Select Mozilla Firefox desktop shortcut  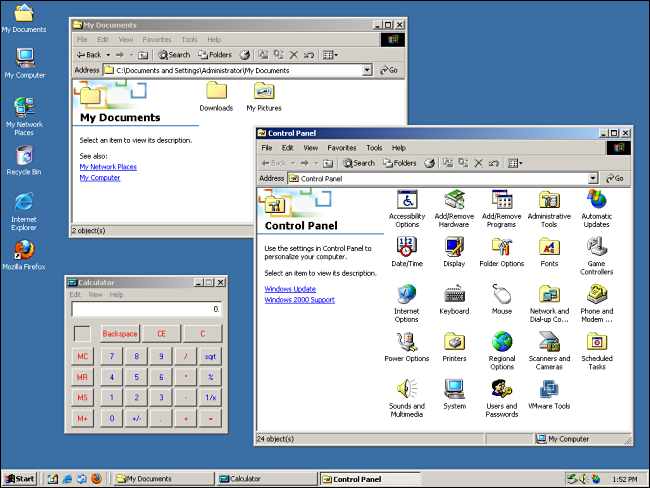pyautogui.click(x=24, y=255)
